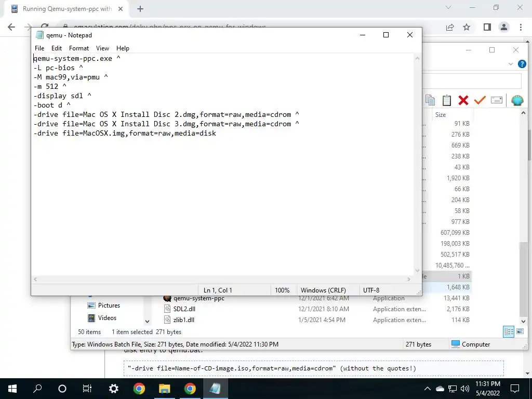Click the 2,176 KB size cell
The image size is (532, 399).
pyautogui.click(x=458, y=309)
